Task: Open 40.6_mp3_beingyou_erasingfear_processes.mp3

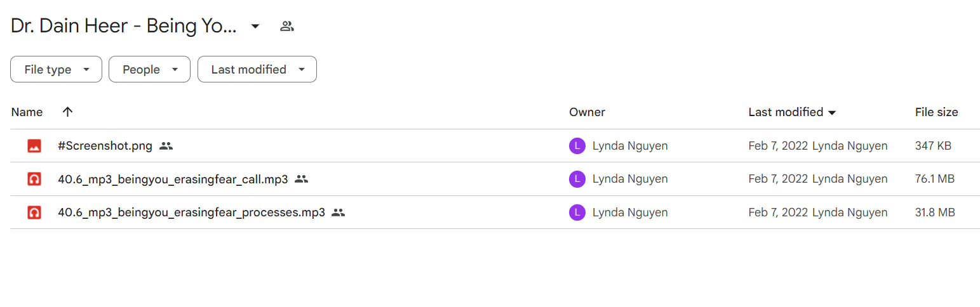Action: [x=191, y=212]
